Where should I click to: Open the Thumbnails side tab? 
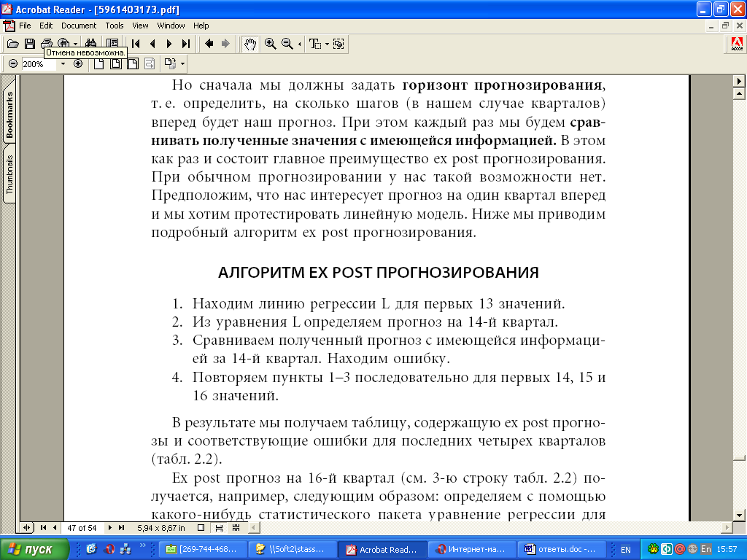click(x=9, y=174)
